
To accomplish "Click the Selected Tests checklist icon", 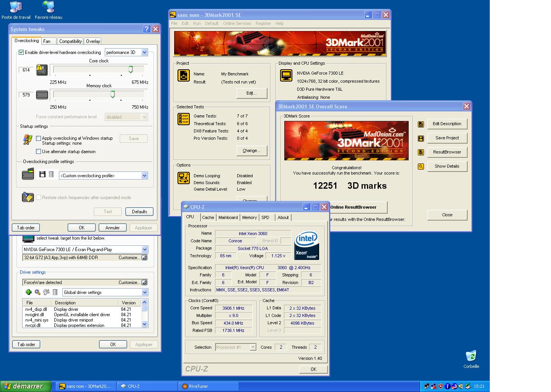I will 184,119.
